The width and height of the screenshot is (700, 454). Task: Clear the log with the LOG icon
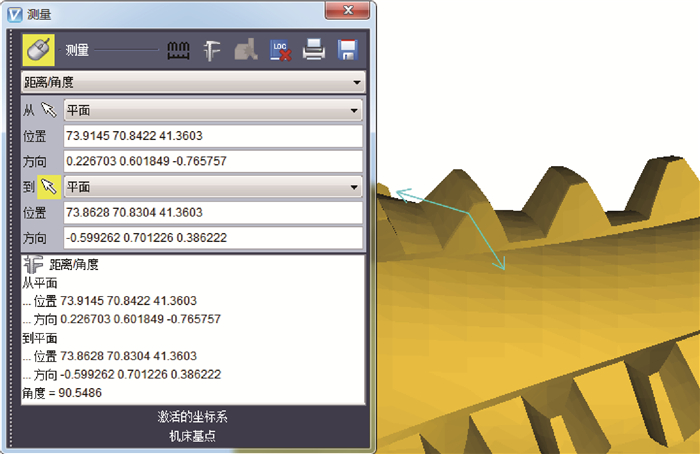(281, 49)
